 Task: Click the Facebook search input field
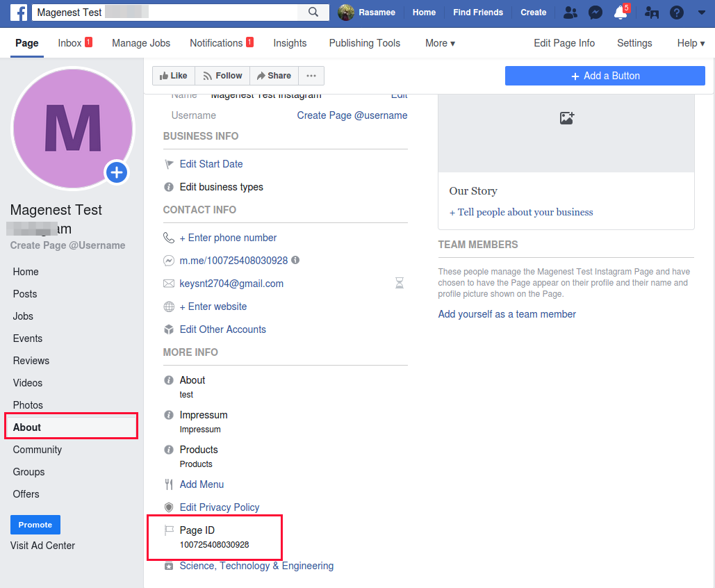pos(167,13)
